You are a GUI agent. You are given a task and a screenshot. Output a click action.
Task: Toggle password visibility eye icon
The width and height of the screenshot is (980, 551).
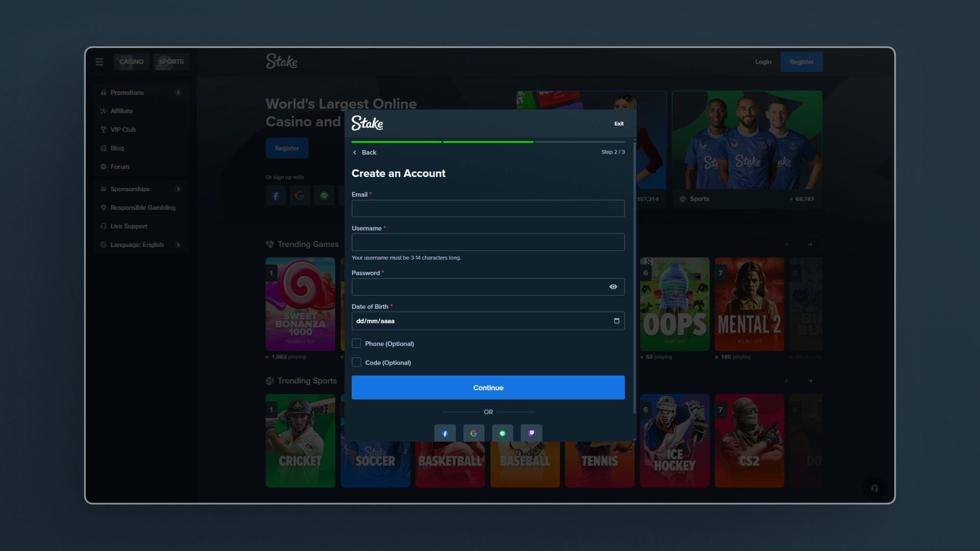[613, 287]
